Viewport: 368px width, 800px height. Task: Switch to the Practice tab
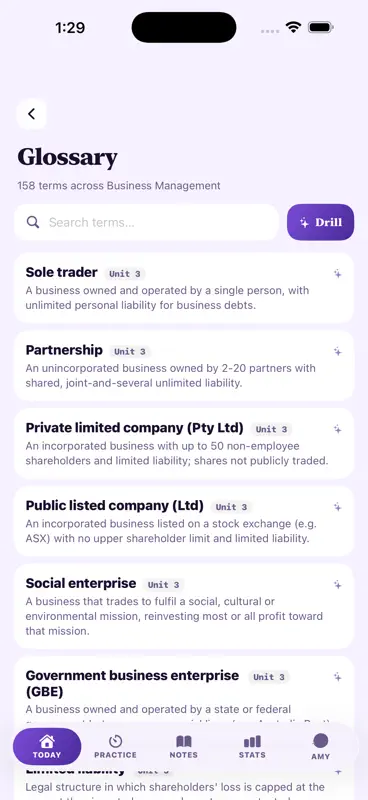tap(115, 747)
